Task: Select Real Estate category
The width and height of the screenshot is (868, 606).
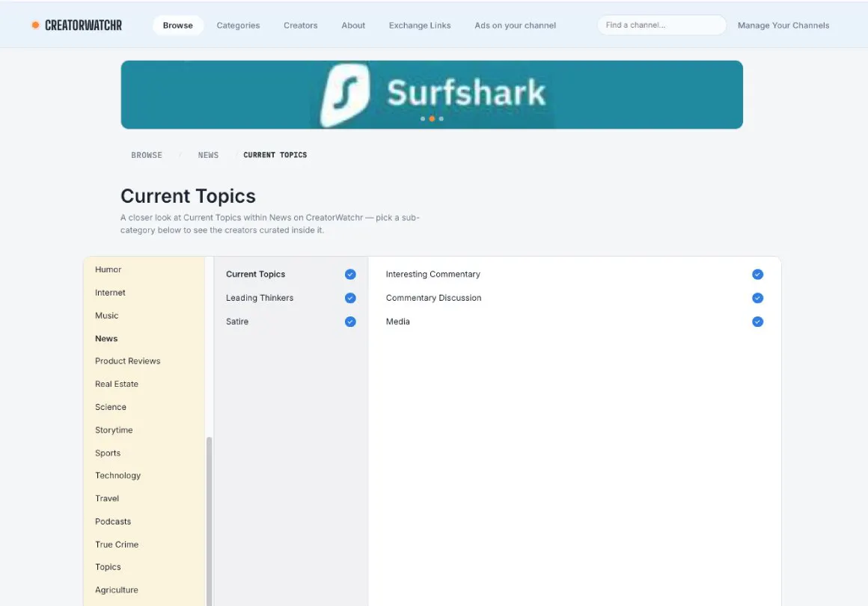Action: click(117, 384)
